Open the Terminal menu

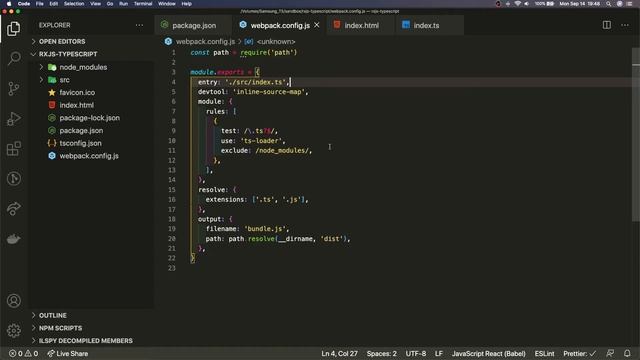(143, 4)
